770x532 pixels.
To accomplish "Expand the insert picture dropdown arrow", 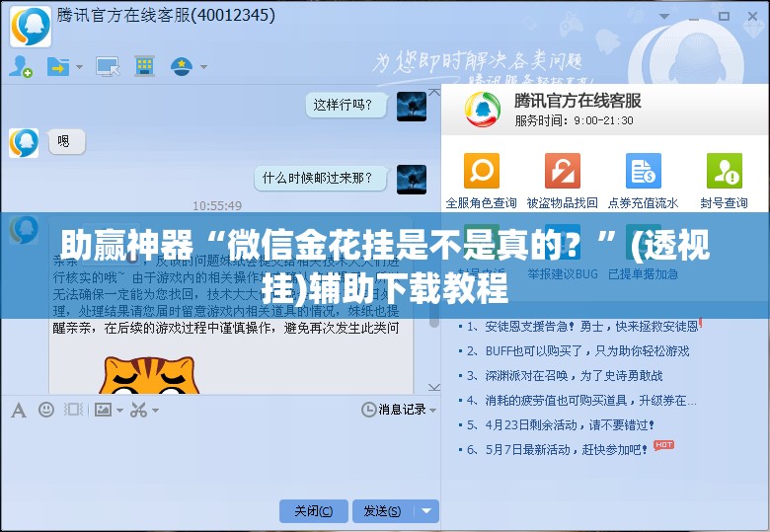I will click(x=119, y=410).
